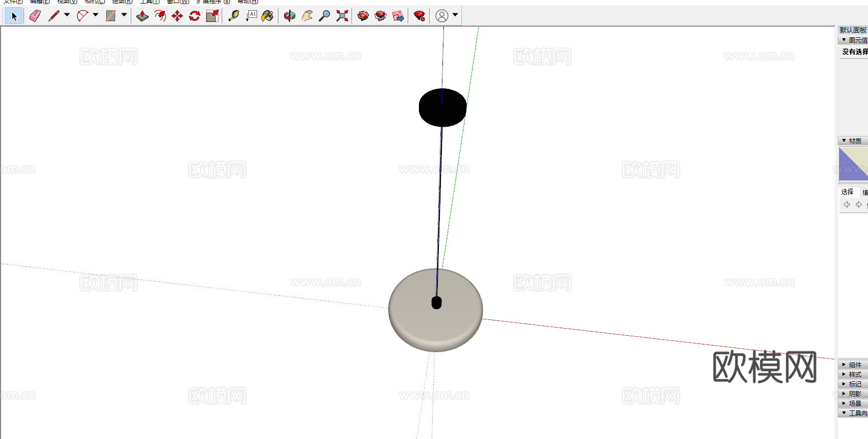
Task: Select the Rectangle shape tool
Action: [x=111, y=16]
